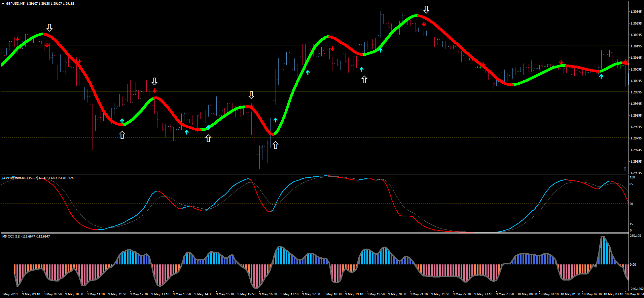
Task: Click price label 1.30095 on the axis
Action: tap(635, 70)
